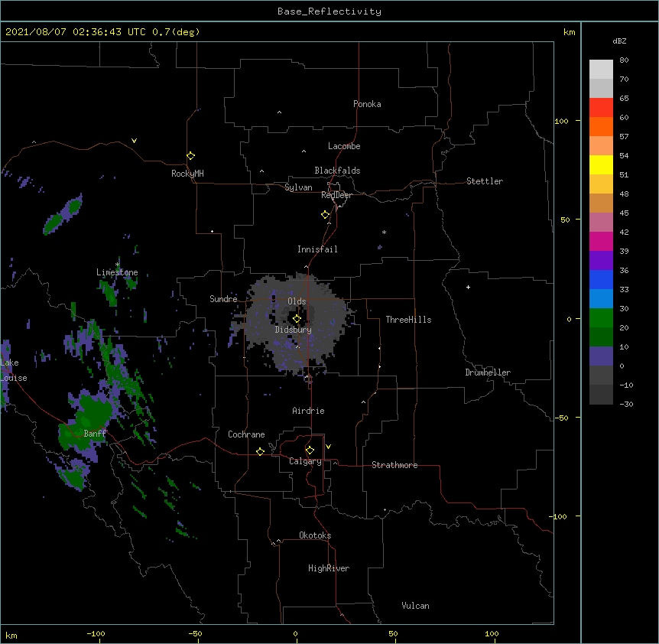Viewport: 659px width, 644px height.
Task: Click the Limestone label
Action: 117,272
